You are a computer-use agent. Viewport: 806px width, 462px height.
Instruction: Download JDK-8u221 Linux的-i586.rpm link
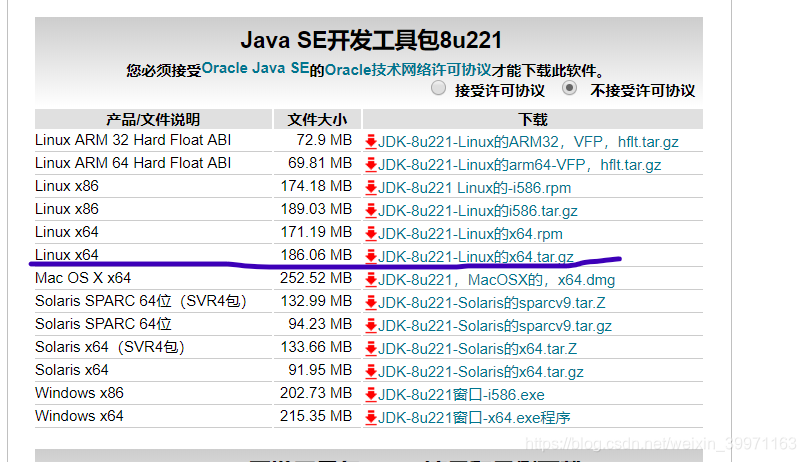[474, 188]
